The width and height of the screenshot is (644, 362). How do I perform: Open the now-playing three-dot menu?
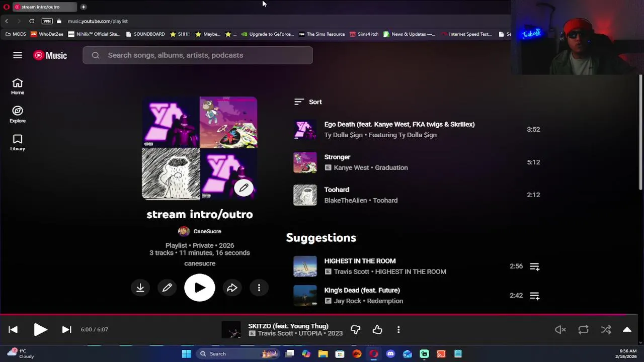pos(398,330)
